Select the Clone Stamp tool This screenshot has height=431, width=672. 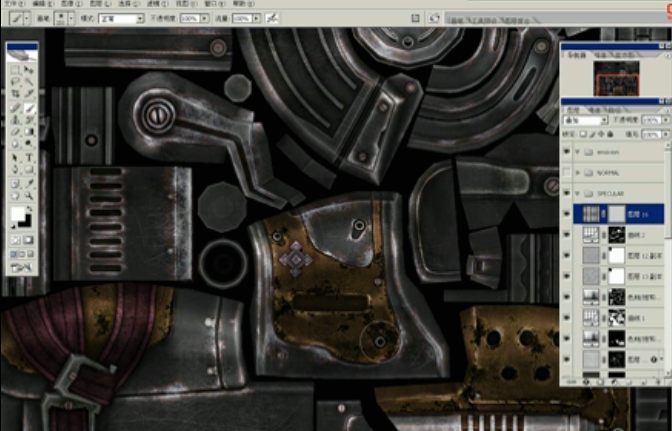pyautogui.click(x=15, y=120)
